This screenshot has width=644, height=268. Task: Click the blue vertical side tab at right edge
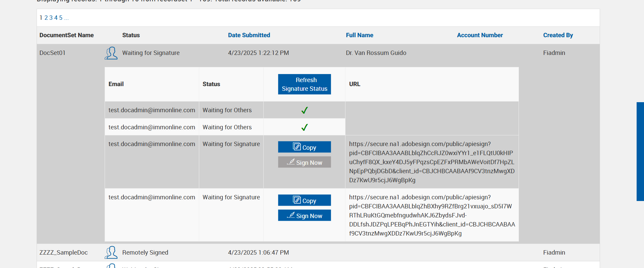click(x=640, y=151)
